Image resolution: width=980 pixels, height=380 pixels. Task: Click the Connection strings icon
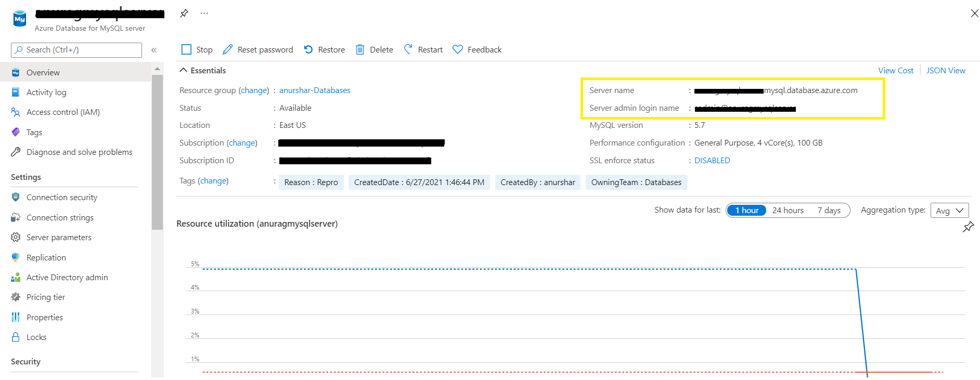16,217
